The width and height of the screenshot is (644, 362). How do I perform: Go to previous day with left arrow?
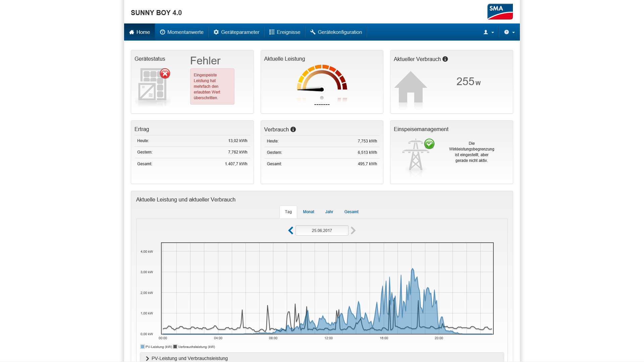point(291,231)
